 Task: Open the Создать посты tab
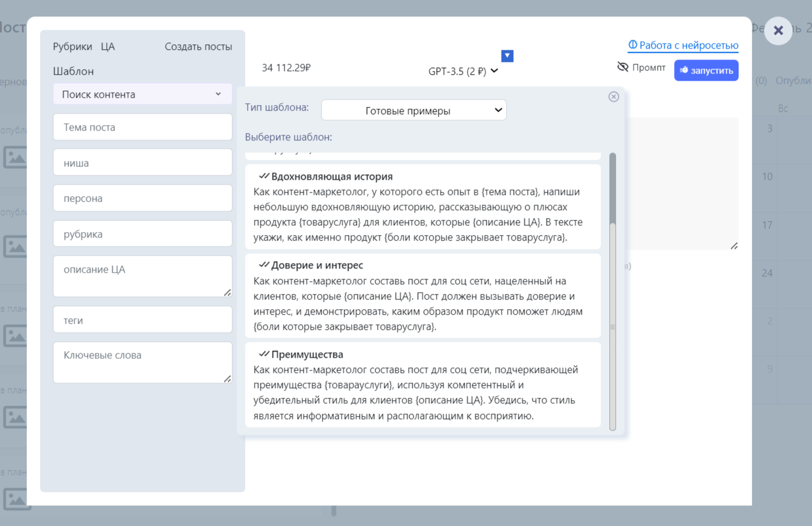coord(198,47)
